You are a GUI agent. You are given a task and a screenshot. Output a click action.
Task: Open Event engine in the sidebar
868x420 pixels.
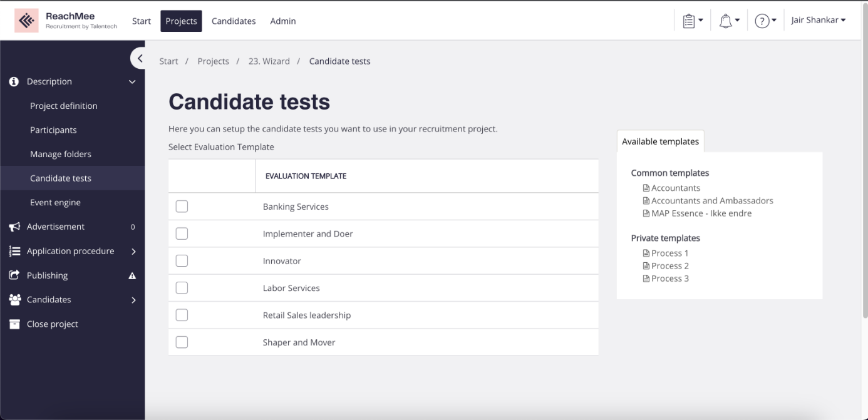point(55,203)
